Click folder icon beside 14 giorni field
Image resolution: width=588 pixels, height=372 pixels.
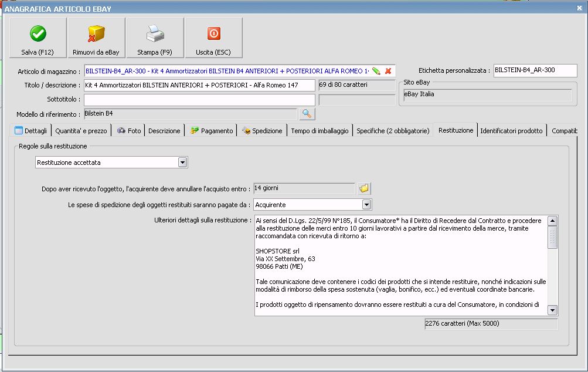click(363, 188)
